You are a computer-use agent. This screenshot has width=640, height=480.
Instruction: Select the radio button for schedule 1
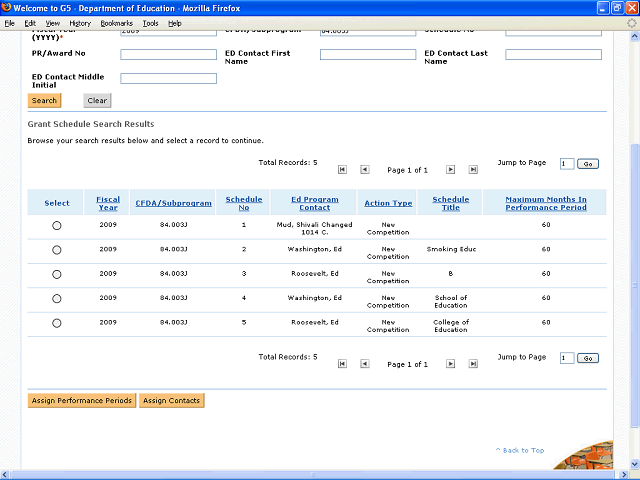click(x=57, y=226)
